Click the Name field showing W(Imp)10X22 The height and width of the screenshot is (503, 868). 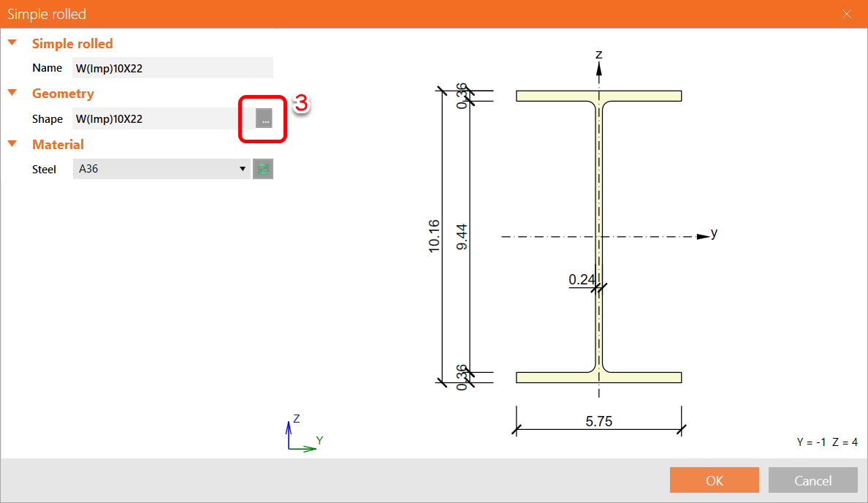(172, 67)
